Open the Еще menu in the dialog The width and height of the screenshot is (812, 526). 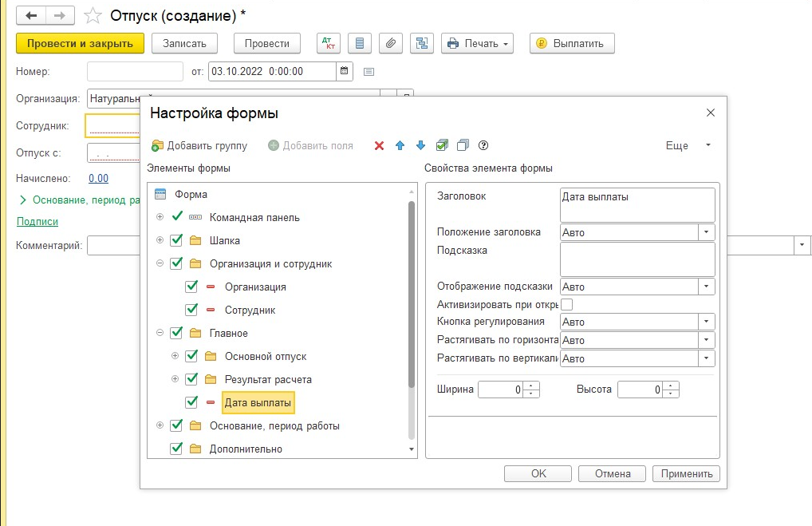[688, 145]
